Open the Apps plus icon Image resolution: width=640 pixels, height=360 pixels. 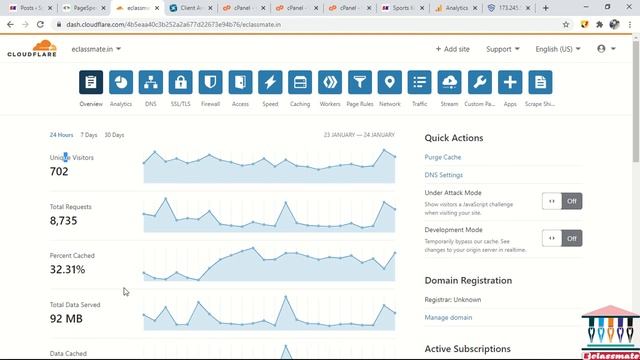point(510,82)
